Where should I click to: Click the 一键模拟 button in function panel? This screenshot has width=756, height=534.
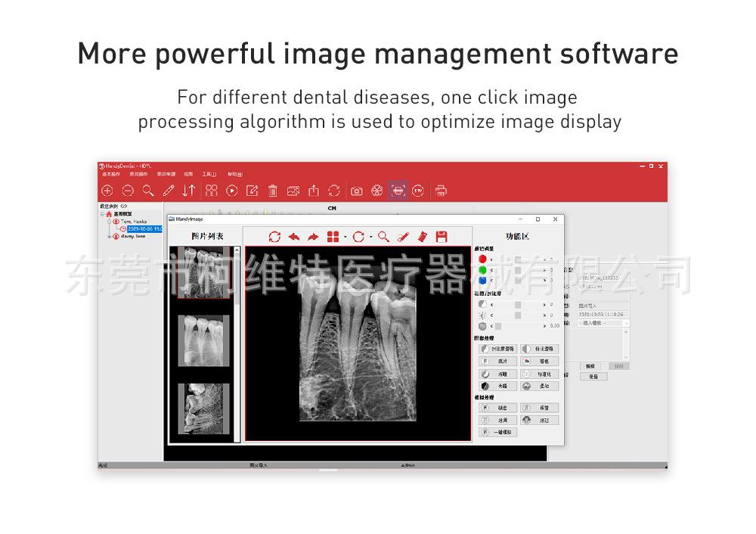(x=497, y=432)
